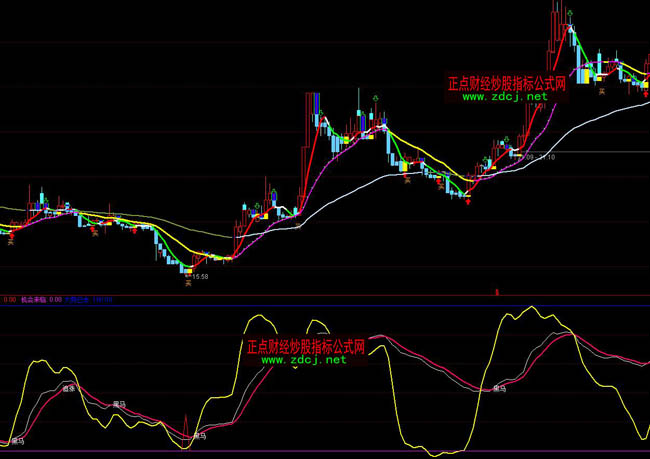Click the 11.10 price label on the horizontal line
The height and width of the screenshot is (459, 650).
tap(546, 156)
